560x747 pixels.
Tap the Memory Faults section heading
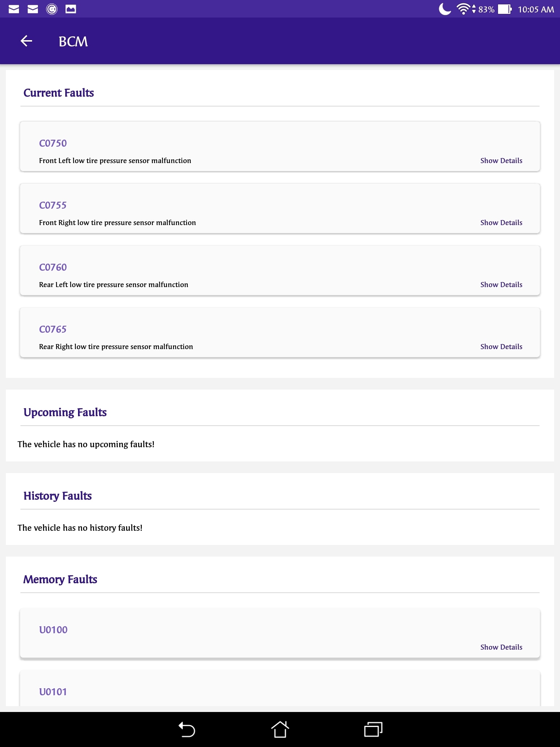pyautogui.click(x=60, y=579)
